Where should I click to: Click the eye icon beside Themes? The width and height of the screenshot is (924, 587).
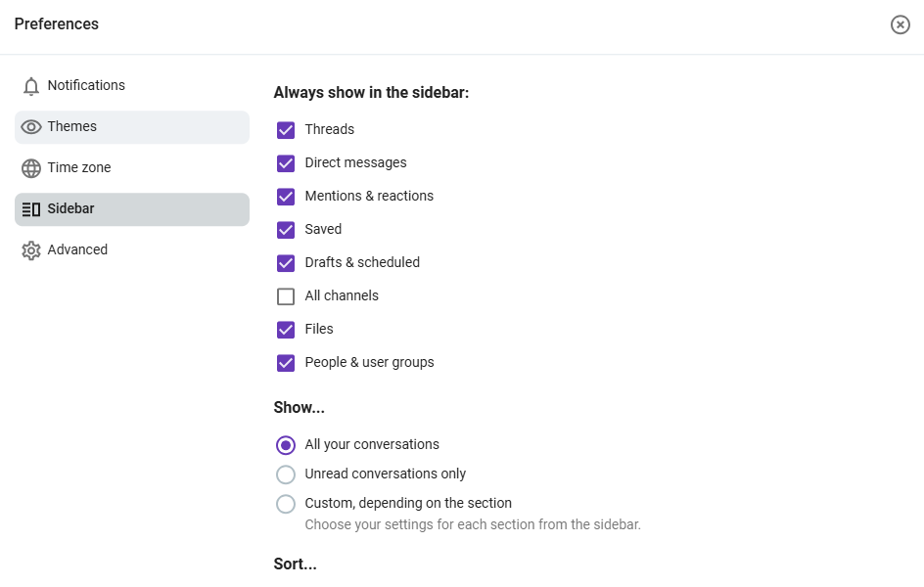(x=31, y=127)
